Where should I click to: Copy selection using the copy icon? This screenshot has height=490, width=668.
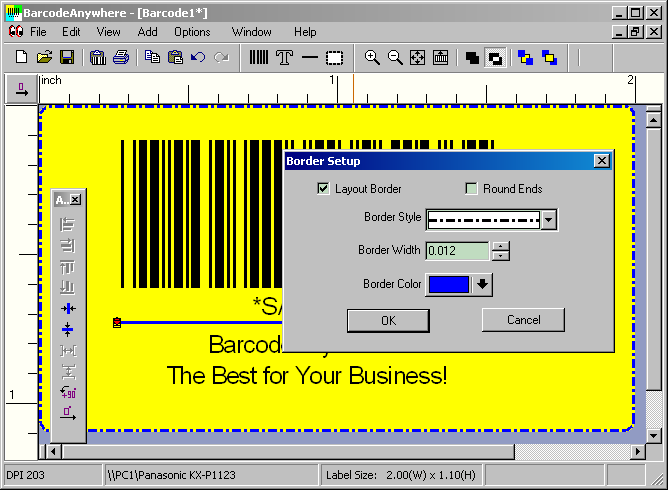tap(153, 57)
